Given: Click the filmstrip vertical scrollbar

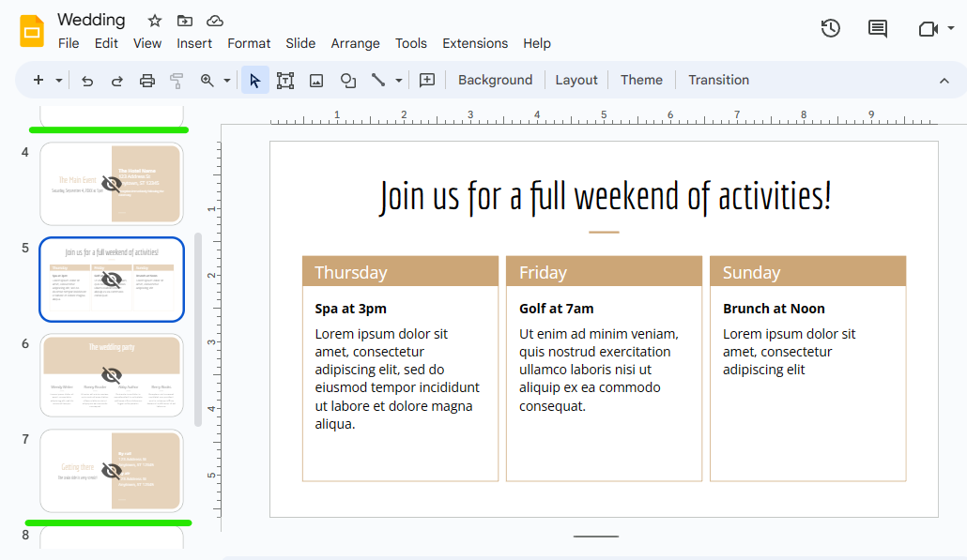Looking at the screenshot, I should [x=198, y=329].
